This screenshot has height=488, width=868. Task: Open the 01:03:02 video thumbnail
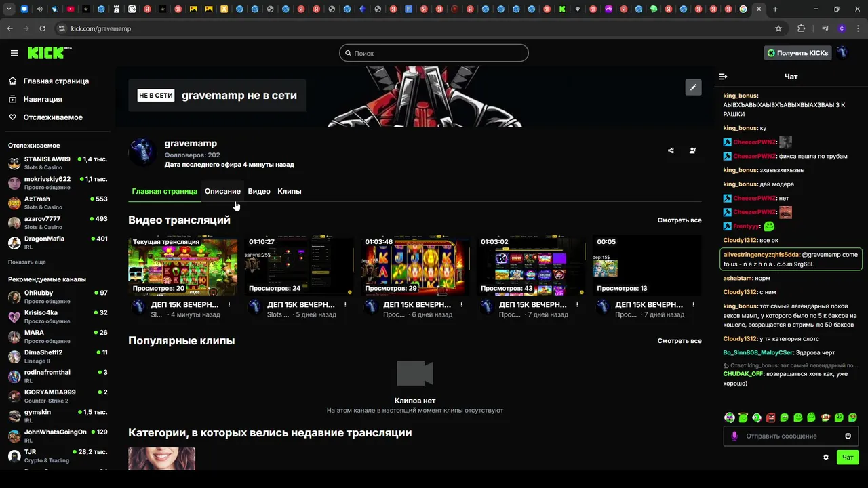[x=531, y=265]
